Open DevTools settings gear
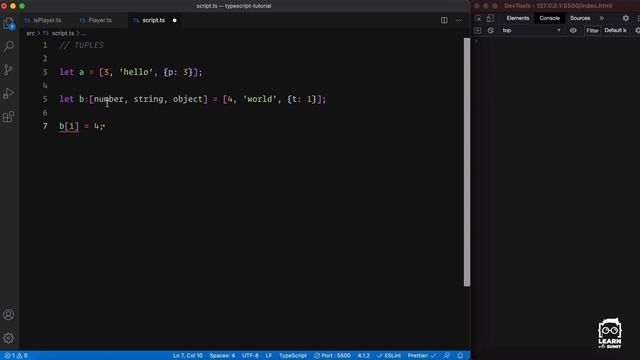Screen dimensions: 640x360 [626, 18]
